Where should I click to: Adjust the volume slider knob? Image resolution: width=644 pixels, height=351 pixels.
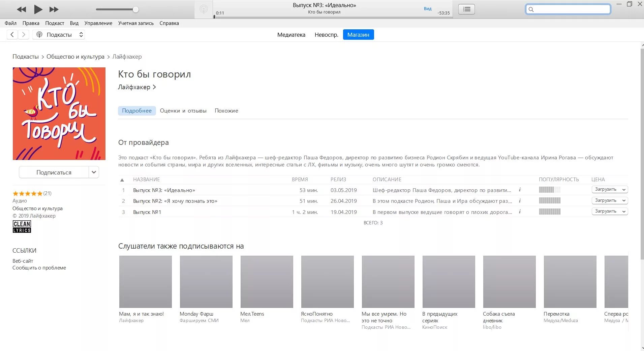135,9
